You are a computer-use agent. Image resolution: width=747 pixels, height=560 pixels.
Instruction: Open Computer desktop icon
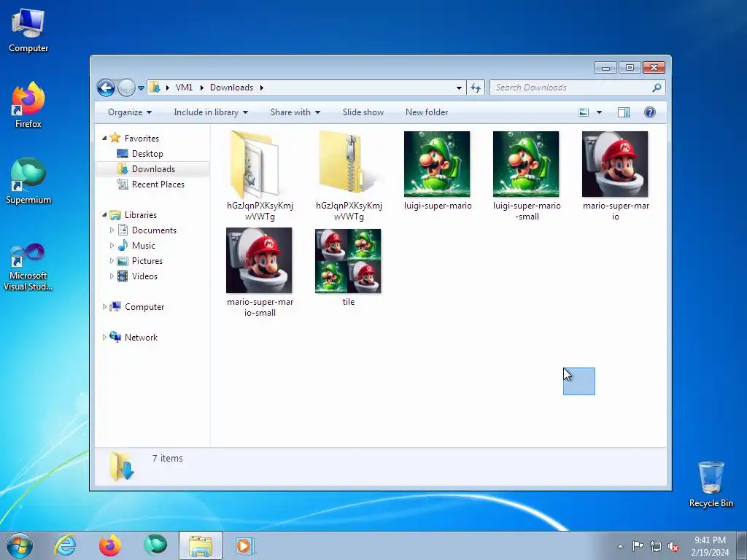28,30
